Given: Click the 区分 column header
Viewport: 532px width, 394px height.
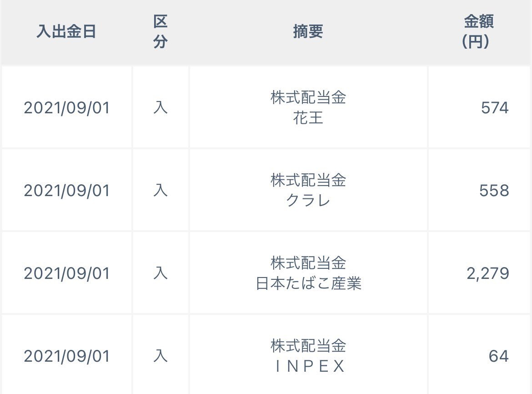Looking at the screenshot, I should coord(160,31).
